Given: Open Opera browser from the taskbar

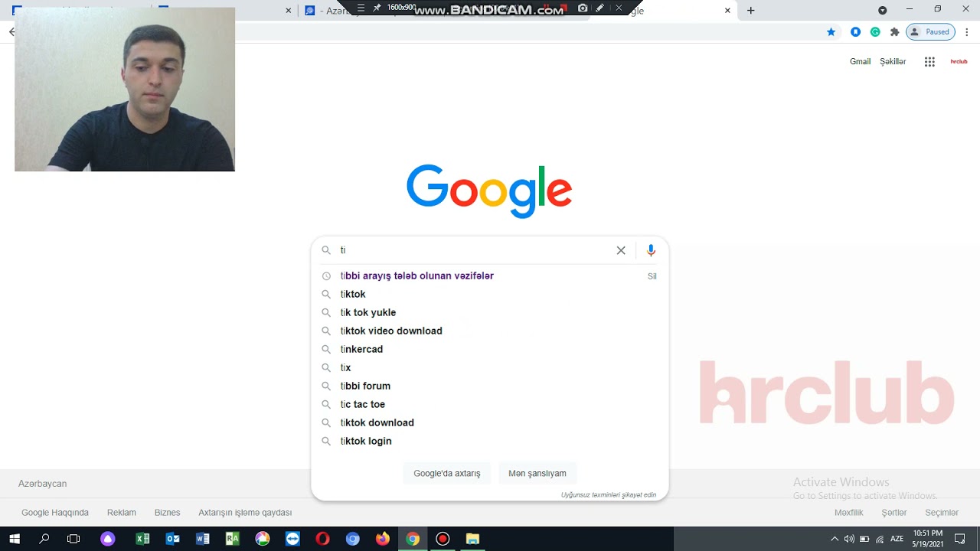Looking at the screenshot, I should [322, 539].
